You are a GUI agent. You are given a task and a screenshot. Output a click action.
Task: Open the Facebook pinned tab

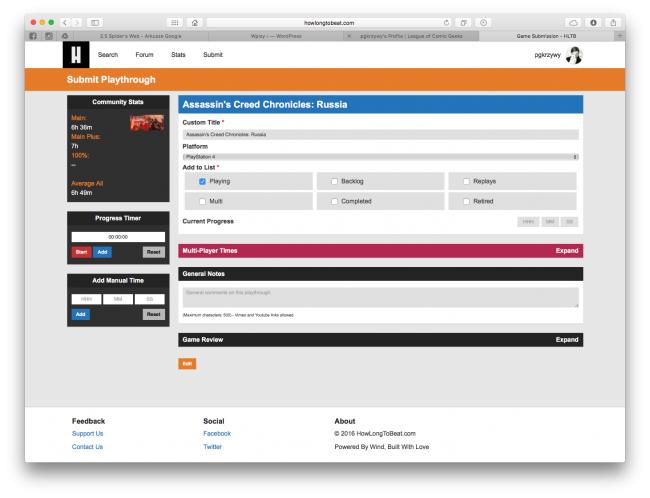pos(33,36)
